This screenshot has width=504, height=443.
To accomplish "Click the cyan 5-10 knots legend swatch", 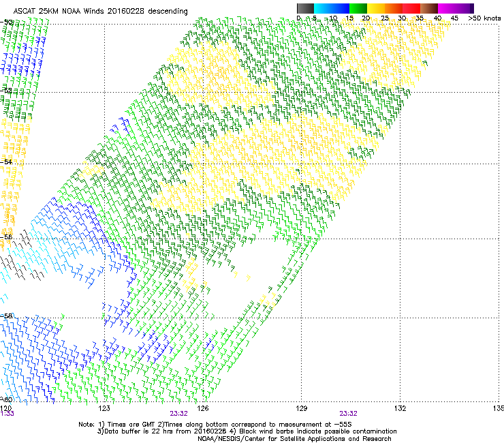I will pyautogui.click(x=323, y=8).
